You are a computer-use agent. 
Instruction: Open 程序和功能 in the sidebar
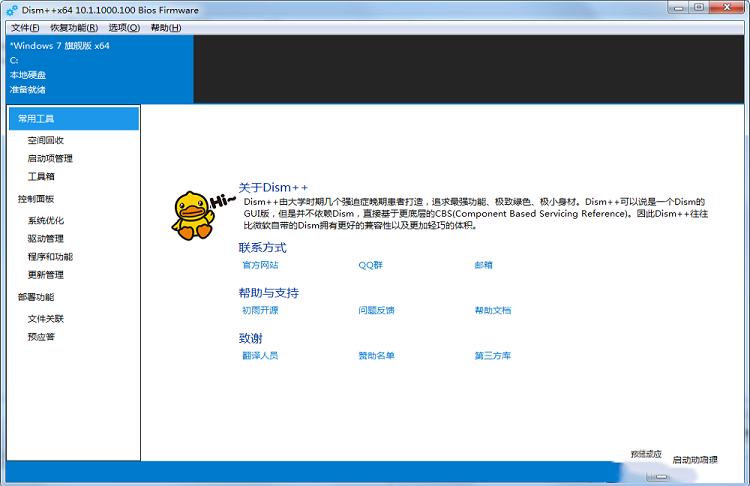pyautogui.click(x=50, y=257)
